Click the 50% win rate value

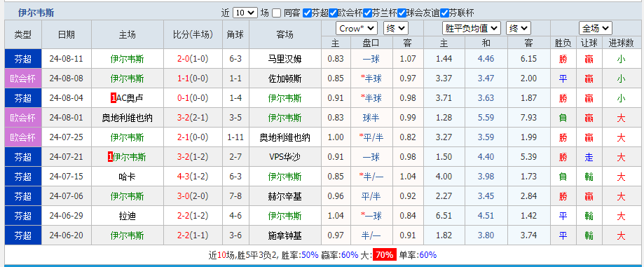(x=310, y=255)
